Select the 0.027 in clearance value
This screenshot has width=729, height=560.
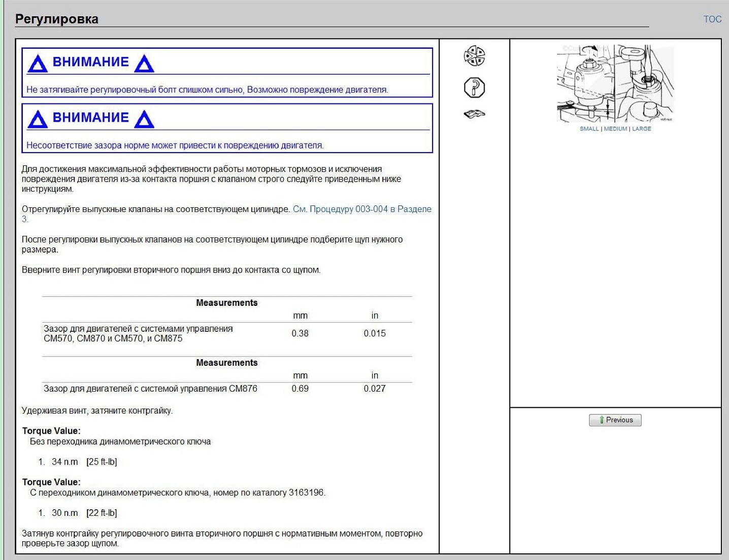pyautogui.click(x=375, y=389)
